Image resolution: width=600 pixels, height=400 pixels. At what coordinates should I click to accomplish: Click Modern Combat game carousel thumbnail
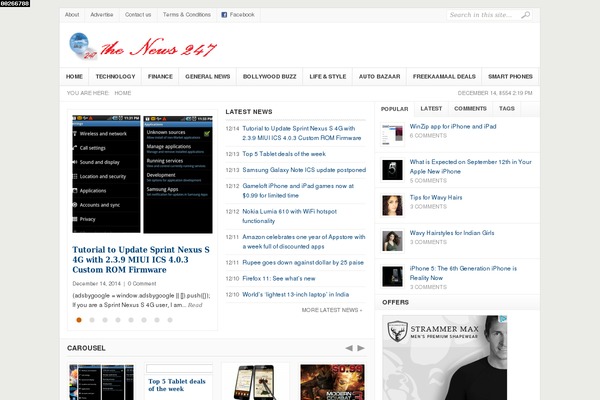(333, 382)
